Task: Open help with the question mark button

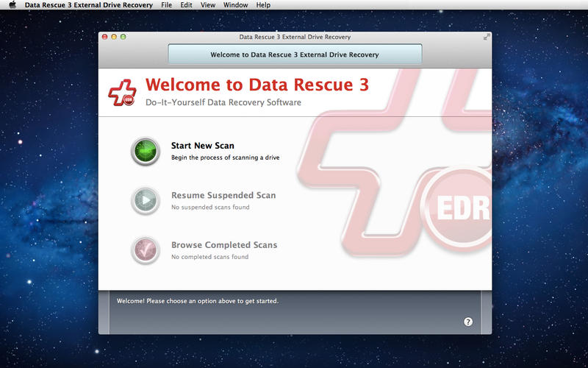Action: coord(468,322)
